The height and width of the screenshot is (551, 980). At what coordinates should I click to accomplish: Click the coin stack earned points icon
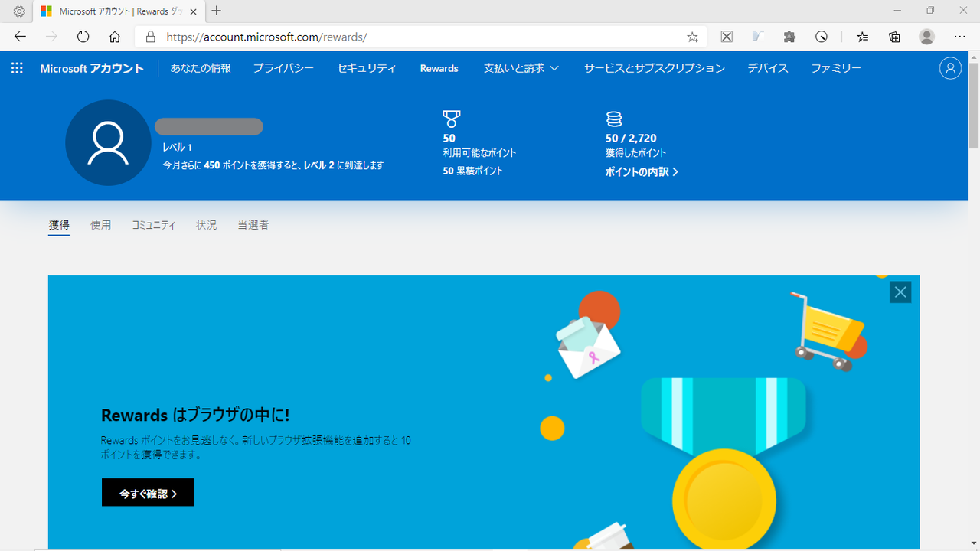coord(614,119)
